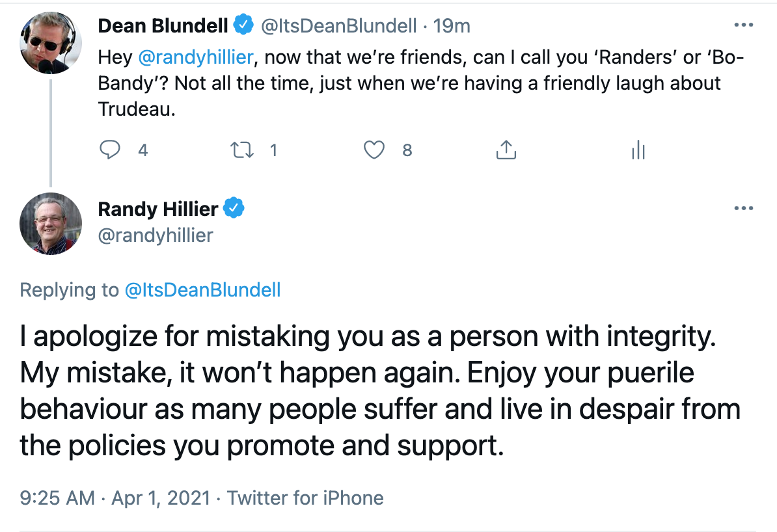Open the Randy Hillier display name
This screenshot has width=777, height=532.
coord(158,209)
